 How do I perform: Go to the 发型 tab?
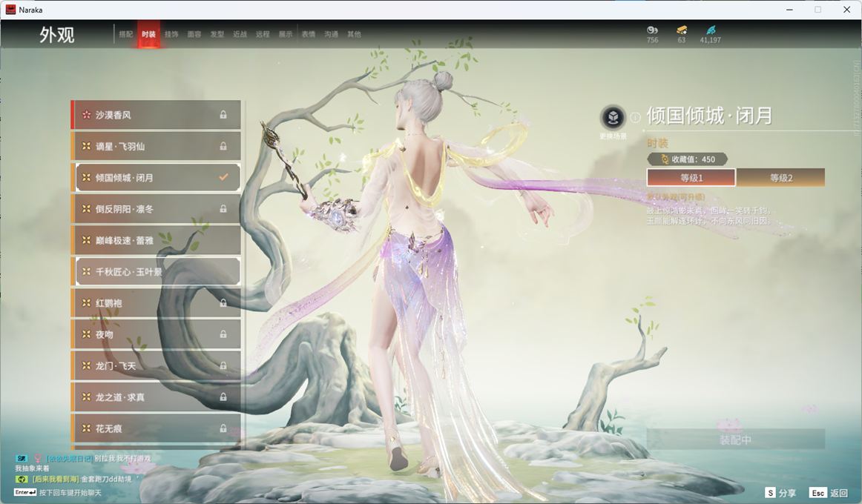(x=217, y=34)
